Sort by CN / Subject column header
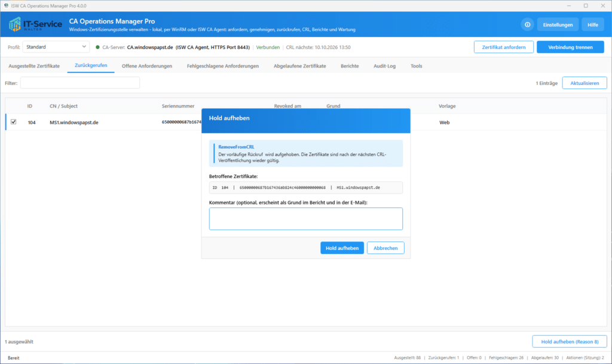The image size is (612, 364). (63, 106)
